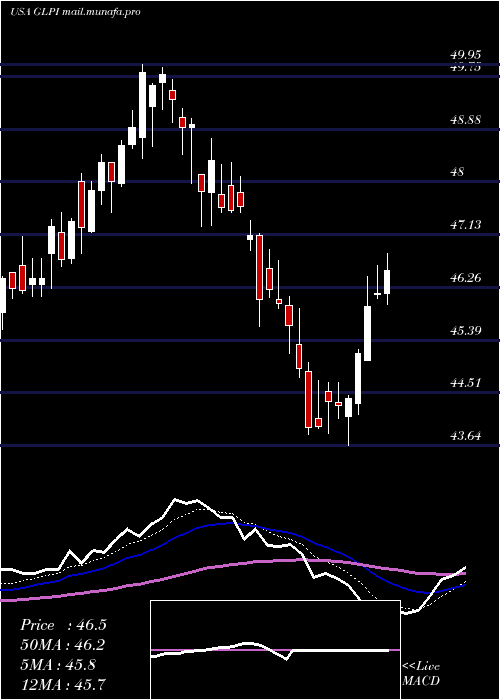Click the '50MA : 46.2' readout
500x700 pixels.
tap(63, 645)
